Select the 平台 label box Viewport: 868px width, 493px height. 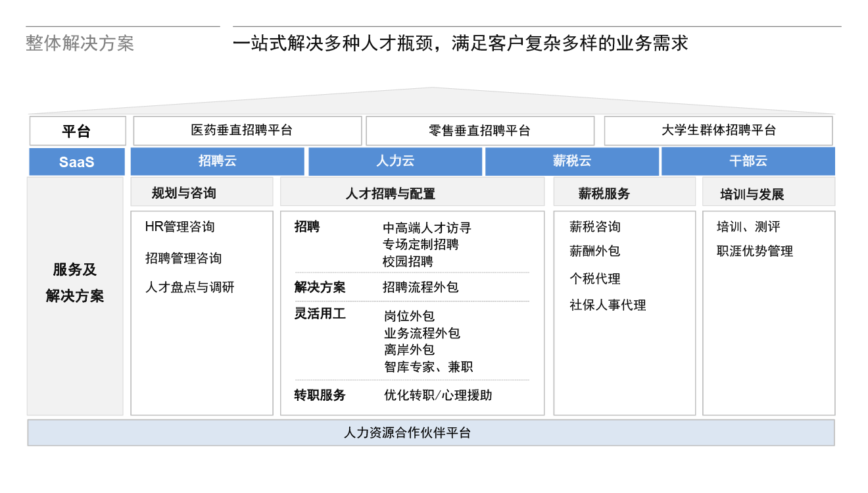pyautogui.click(x=78, y=131)
